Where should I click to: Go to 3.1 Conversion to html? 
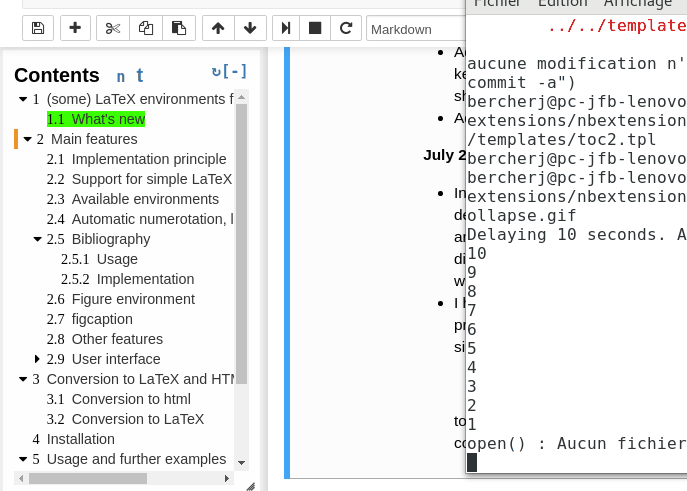click(119, 399)
